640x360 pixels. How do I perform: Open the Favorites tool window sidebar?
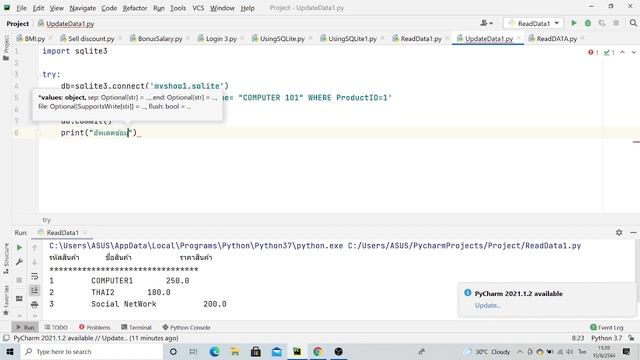tap(6, 300)
